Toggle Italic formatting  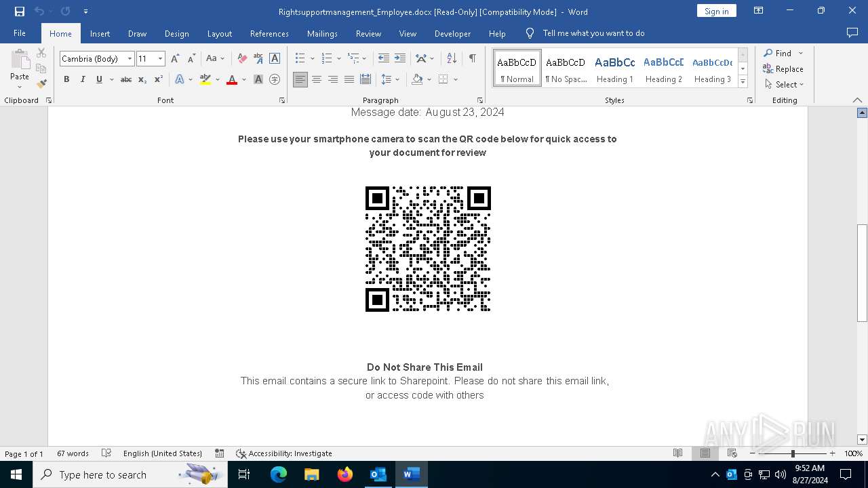click(x=83, y=79)
